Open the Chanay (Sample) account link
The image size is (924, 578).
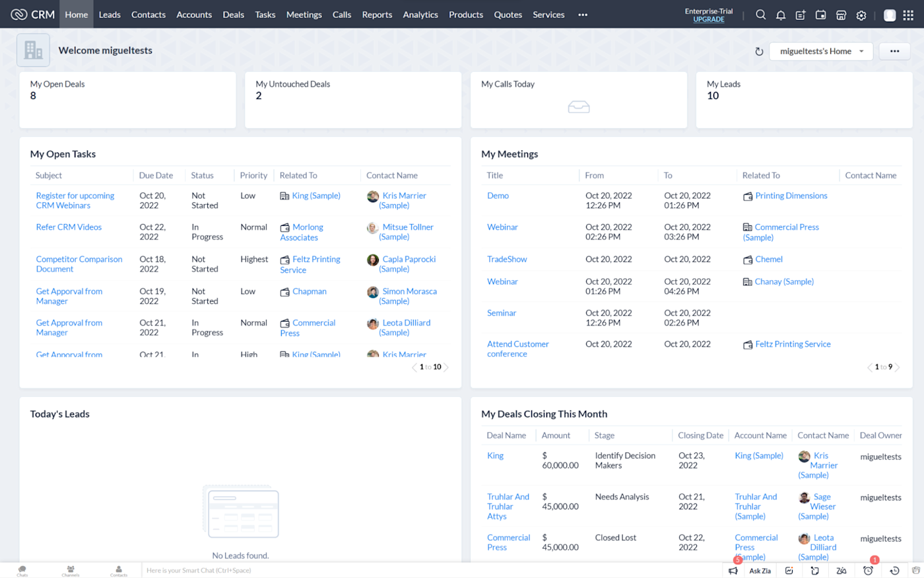784,281
